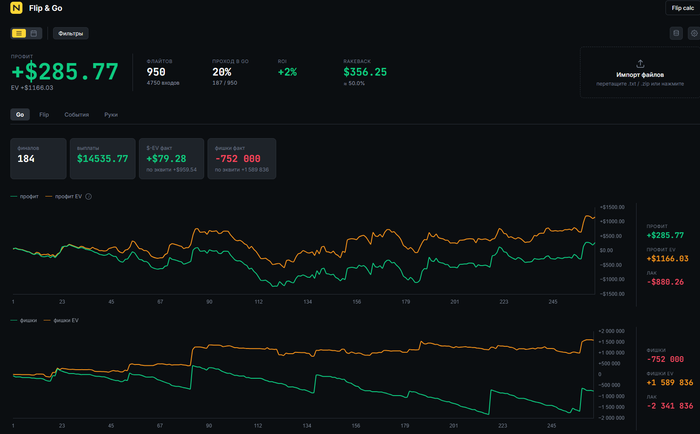Switch to the Flip tab

(44, 115)
